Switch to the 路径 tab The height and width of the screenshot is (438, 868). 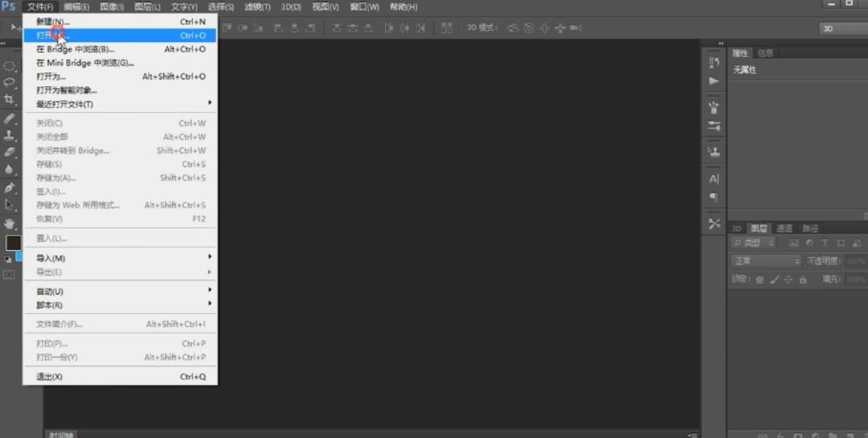(810, 228)
